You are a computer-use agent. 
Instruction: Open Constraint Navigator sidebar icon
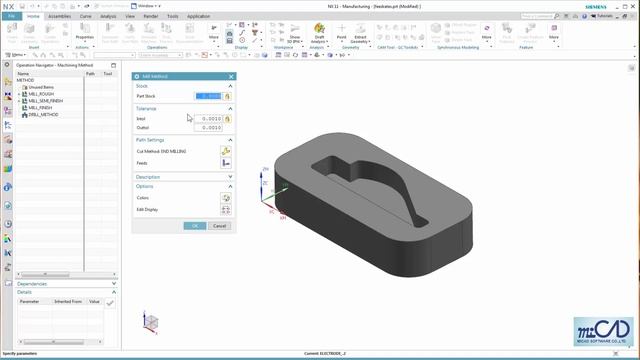[8, 96]
